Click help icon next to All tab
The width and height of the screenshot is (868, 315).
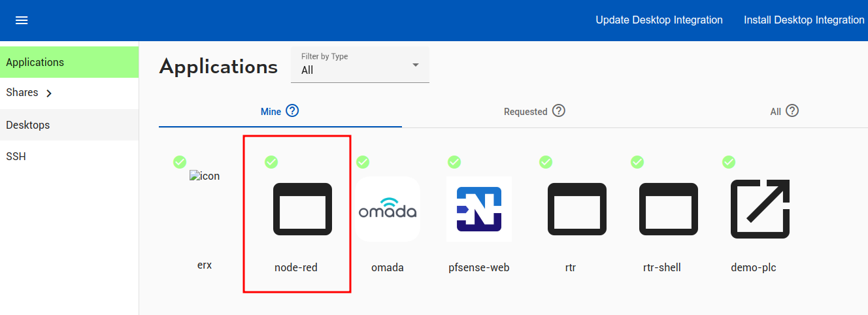[792, 111]
